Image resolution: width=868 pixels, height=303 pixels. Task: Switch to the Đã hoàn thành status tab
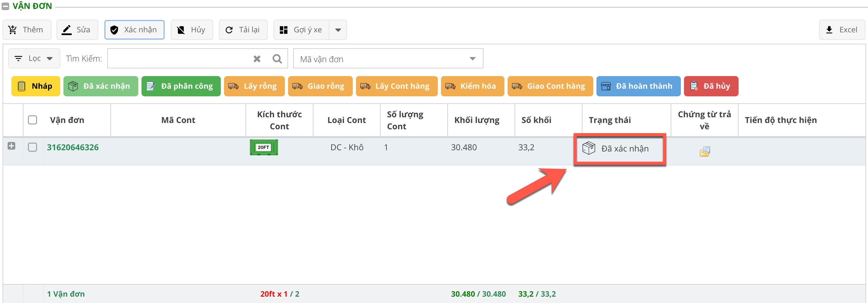[638, 86]
